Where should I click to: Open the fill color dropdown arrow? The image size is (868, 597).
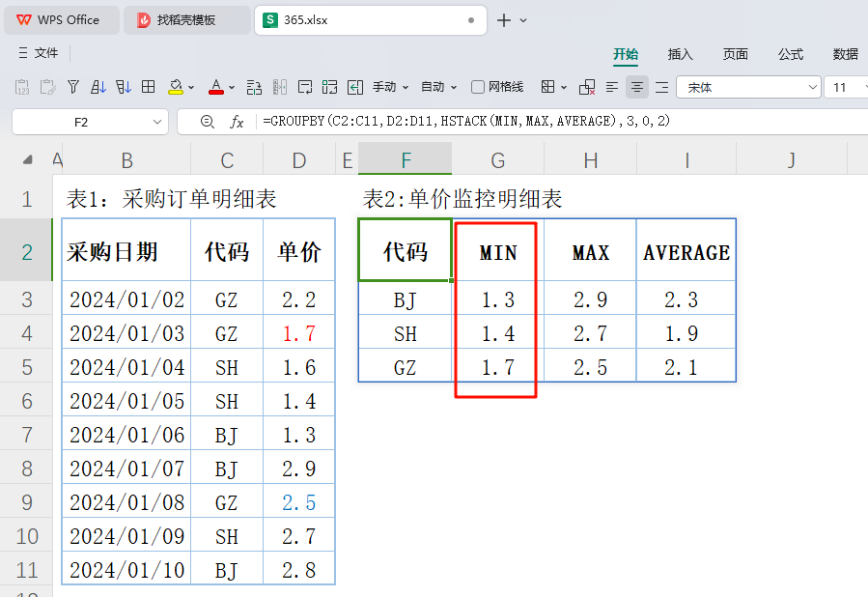point(191,88)
